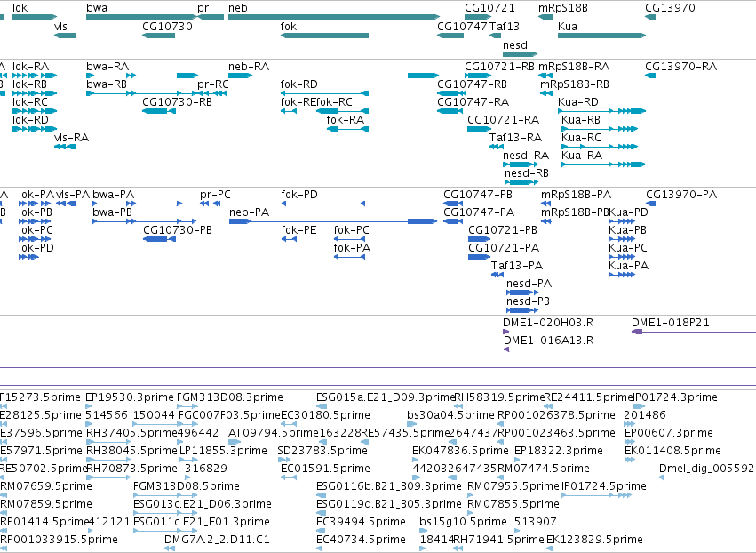The height and width of the screenshot is (553, 756).
Task: Open transcript Taf13-RA
Action: pos(516,138)
